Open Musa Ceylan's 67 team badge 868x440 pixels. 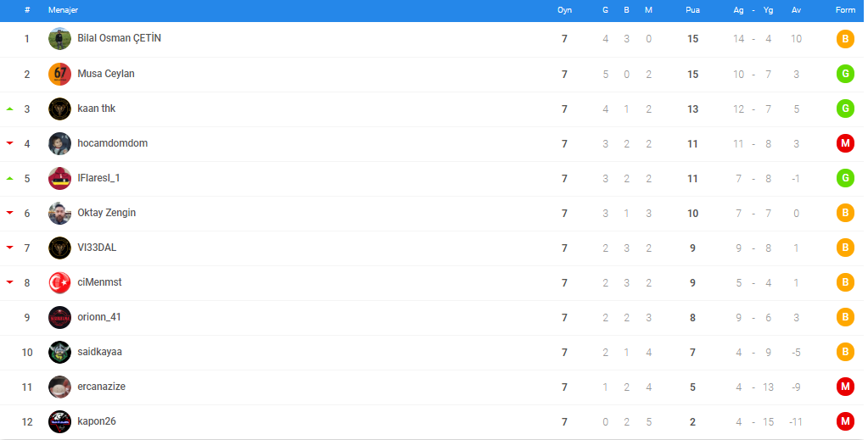[x=59, y=74]
